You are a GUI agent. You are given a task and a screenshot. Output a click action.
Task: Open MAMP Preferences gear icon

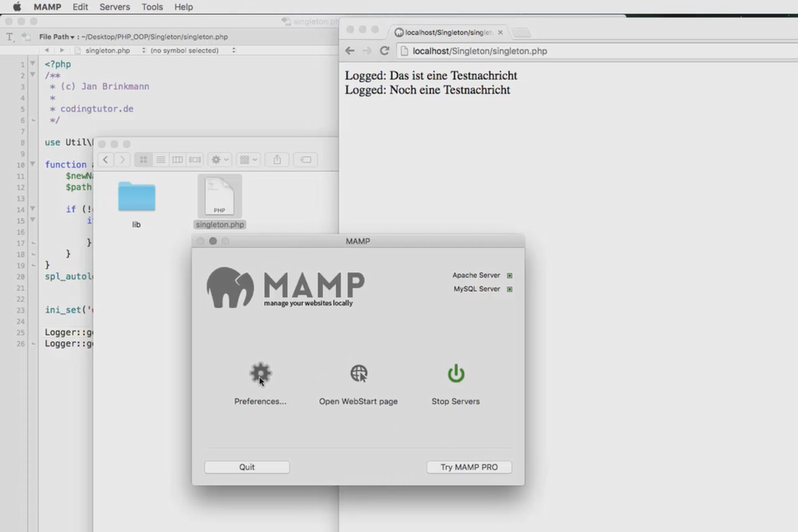coord(260,373)
